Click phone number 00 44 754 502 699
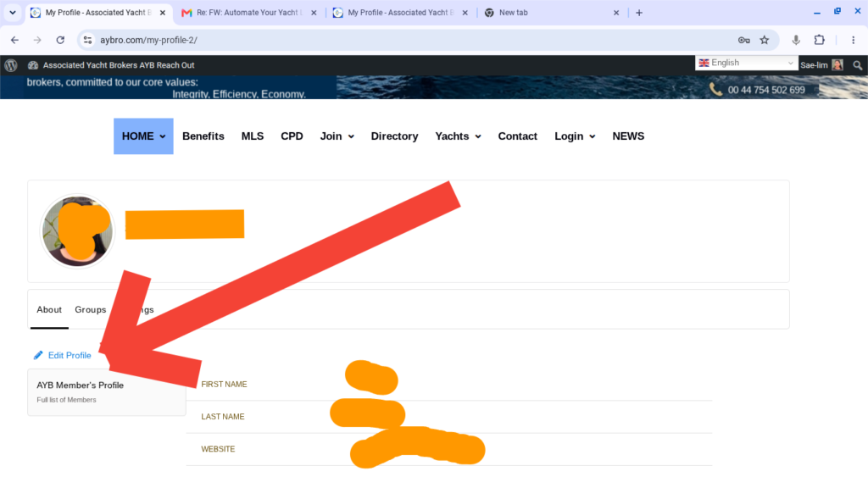This screenshot has width=868, height=488. (x=766, y=90)
